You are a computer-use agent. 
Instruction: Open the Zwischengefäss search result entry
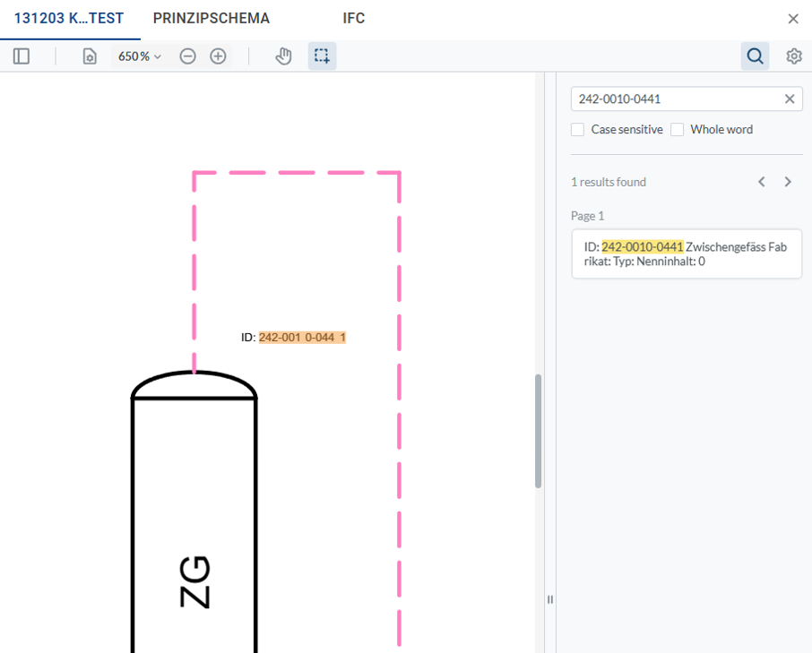click(686, 254)
